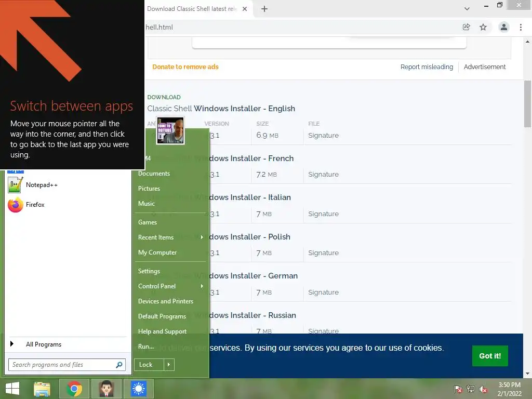The height and width of the screenshot is (399, 532).
Task: Click the page's vertical scrollbar thumb
Action: [527, 104]
